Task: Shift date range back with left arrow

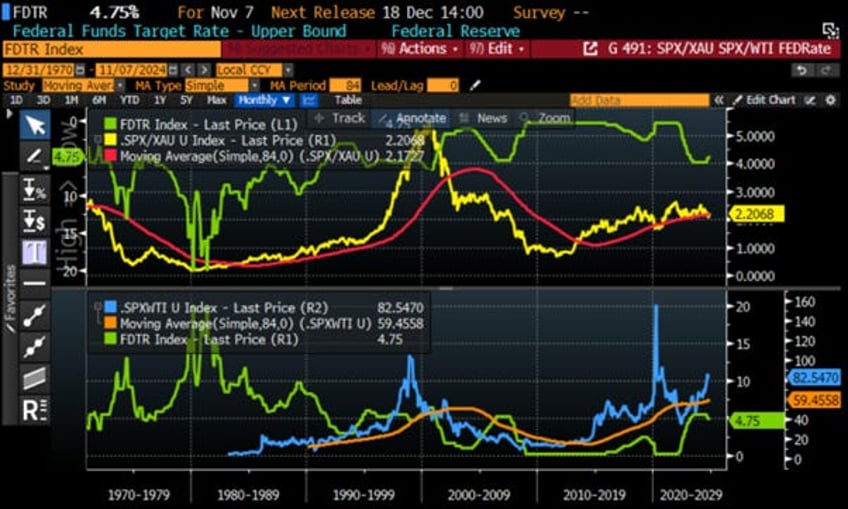Action: tap(188, 70)
